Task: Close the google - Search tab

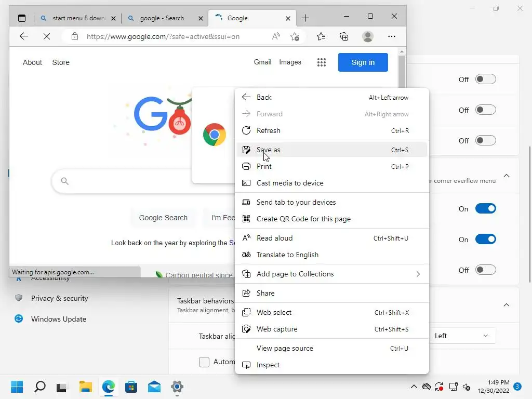Action: tap(201, 18)
